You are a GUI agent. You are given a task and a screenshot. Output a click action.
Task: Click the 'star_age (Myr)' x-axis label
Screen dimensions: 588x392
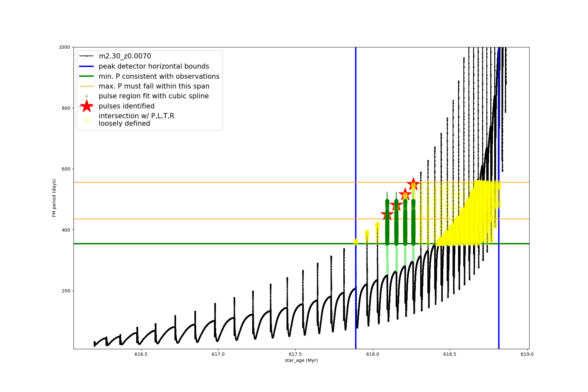pyautogui.click(x=301, y=360)
